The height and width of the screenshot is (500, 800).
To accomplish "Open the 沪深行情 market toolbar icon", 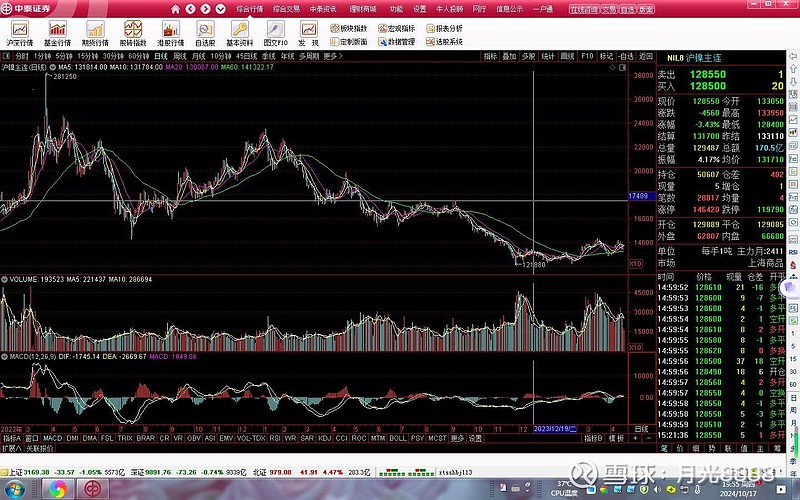I will 19,35.
